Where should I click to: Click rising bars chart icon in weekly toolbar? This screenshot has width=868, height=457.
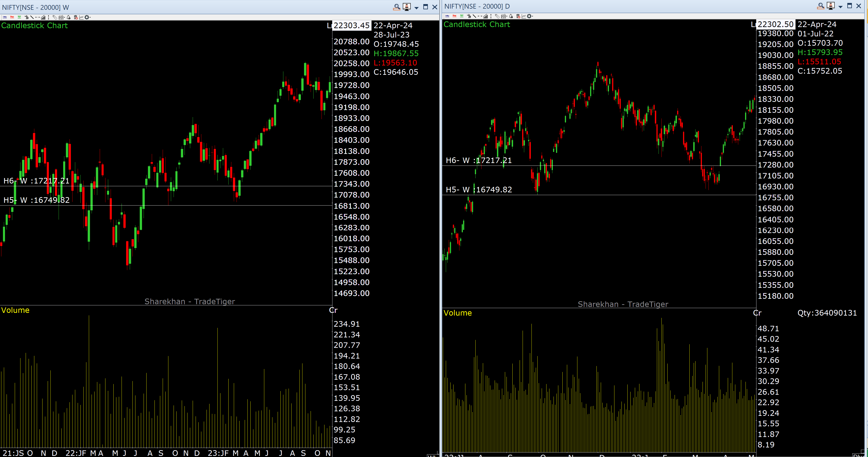point(43,17)
